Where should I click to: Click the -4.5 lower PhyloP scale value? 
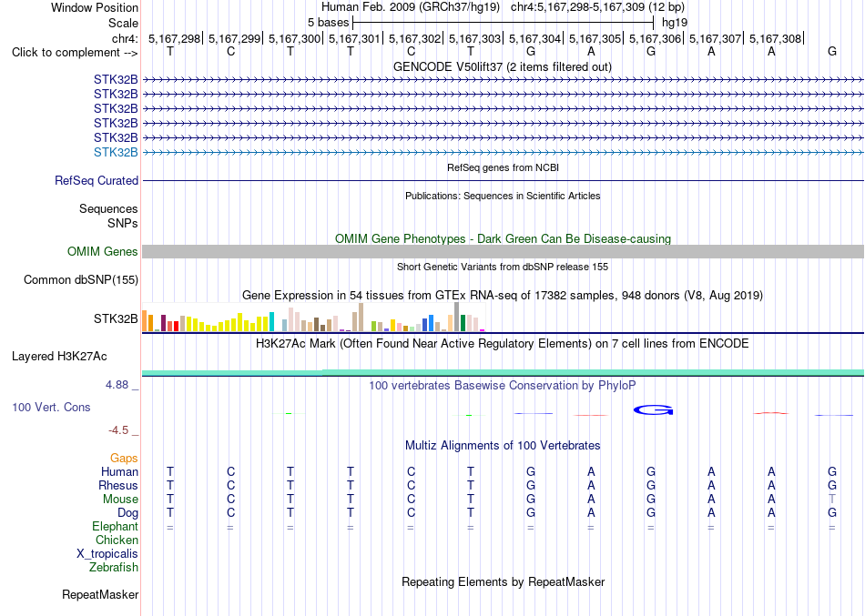(118, 429)
